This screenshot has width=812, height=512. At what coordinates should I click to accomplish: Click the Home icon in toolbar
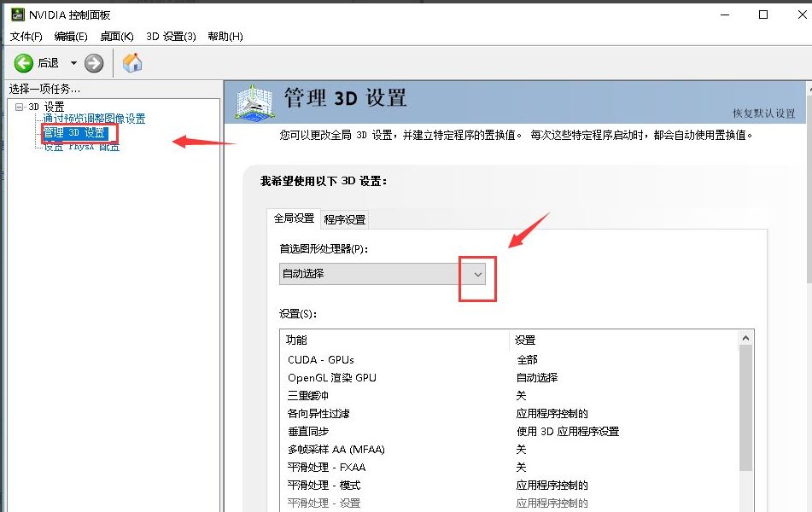pyautogui.click(x=132, y=63)
